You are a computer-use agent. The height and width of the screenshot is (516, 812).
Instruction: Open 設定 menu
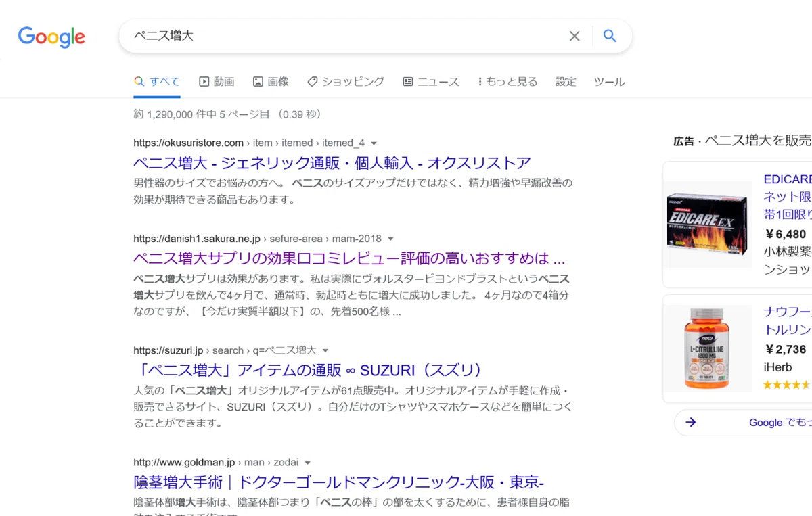[x=566, y=82]
